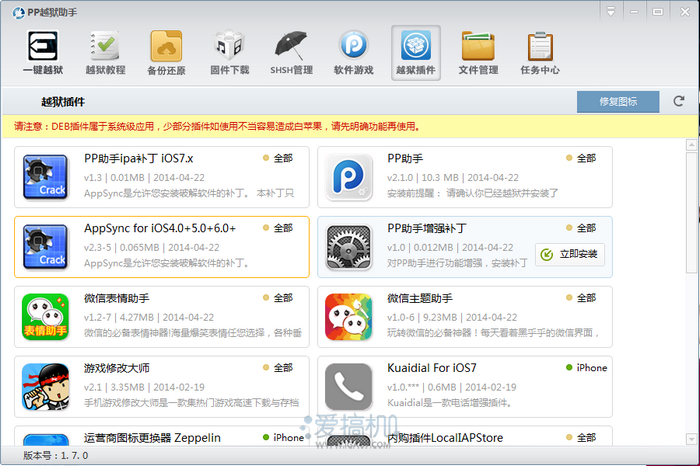The width and height of the screenshot is (700, 466).
Task: Click the PP助手 blue P icon
Action: coord(349,177)
